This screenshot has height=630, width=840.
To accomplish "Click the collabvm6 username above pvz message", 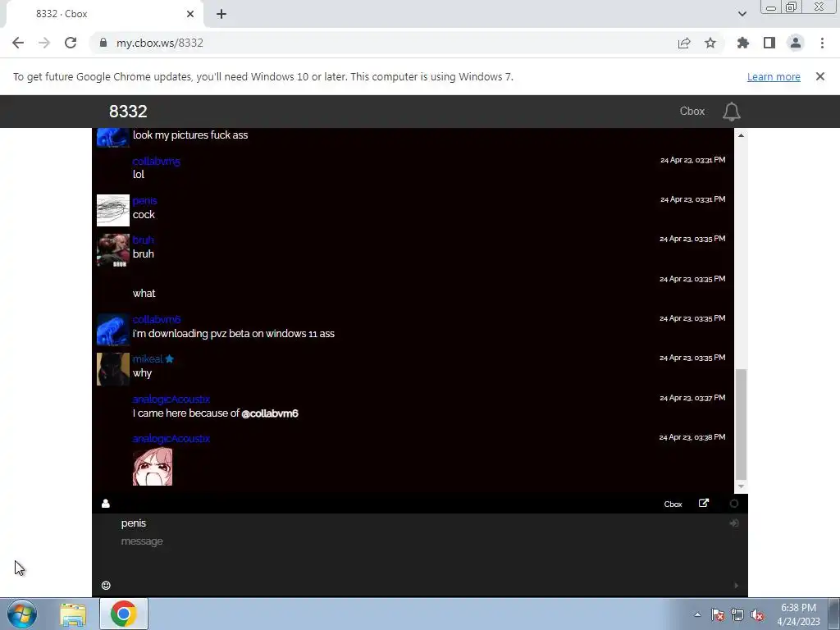I will [x=157, y=320].
